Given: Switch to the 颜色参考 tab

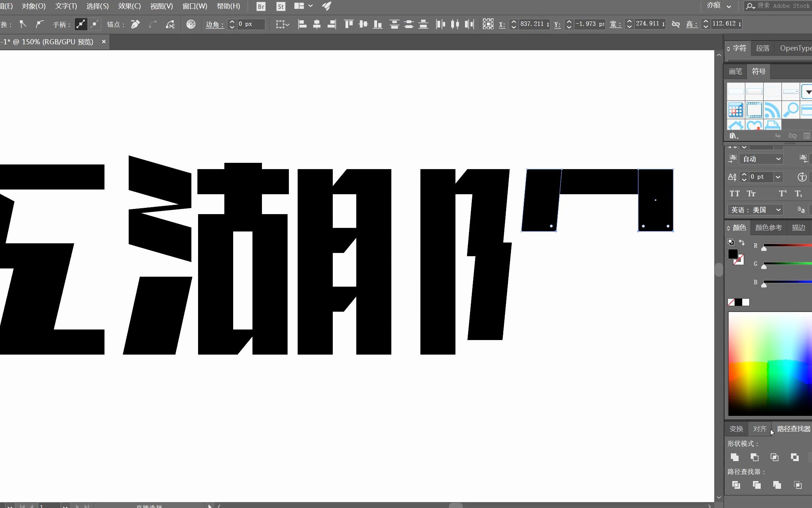Looking at the screenshot, I should 768,227.
